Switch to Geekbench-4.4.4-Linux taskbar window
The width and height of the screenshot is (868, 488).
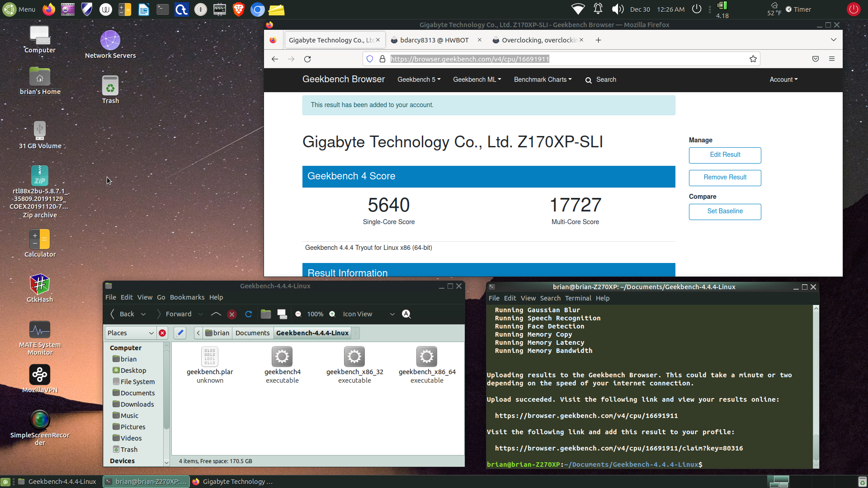pyautogui.click(x=57, y=482)
